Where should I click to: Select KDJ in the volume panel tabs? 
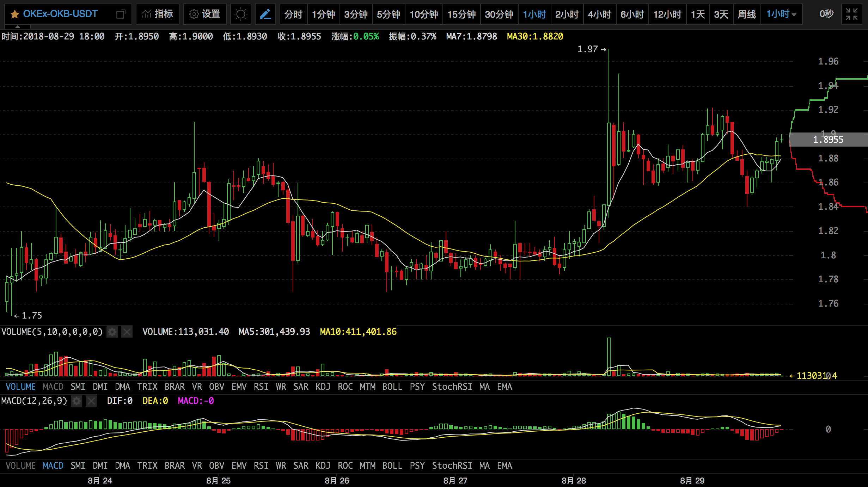pyautogui.click(x=323, y=387)
